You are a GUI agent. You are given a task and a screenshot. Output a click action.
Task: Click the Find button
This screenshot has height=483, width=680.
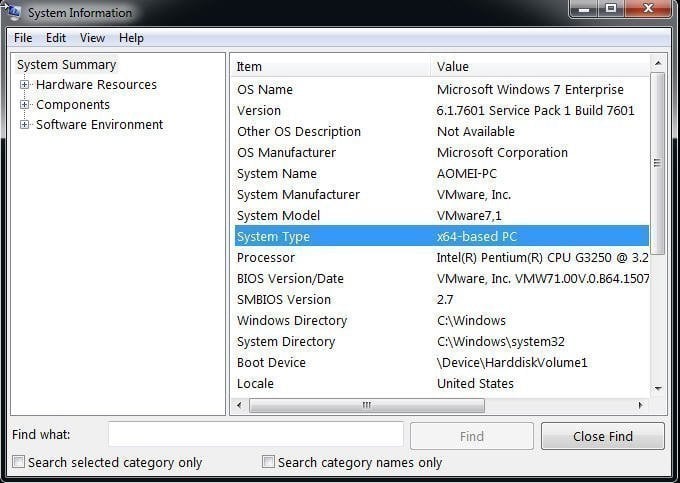[x=472, y=436]
